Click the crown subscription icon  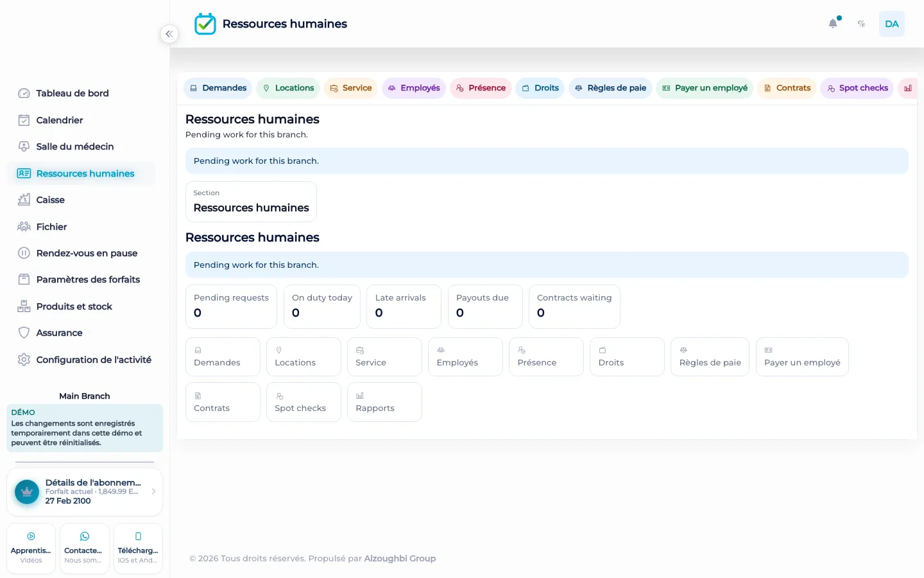(x=27, y=492)
